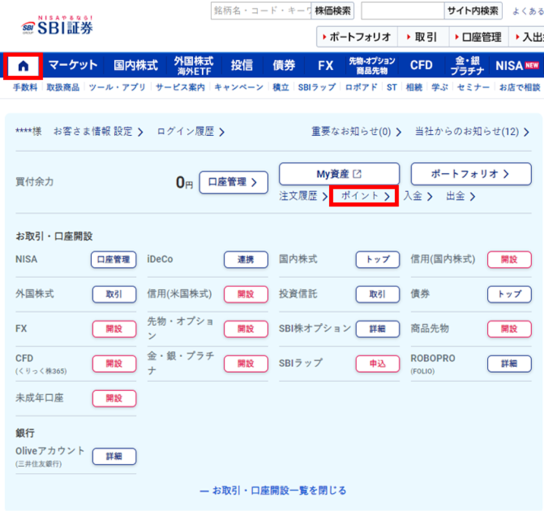Click 債券 トップ button
Image resolution: width=544 pixels, height=511 pixels.
(509, 295)
